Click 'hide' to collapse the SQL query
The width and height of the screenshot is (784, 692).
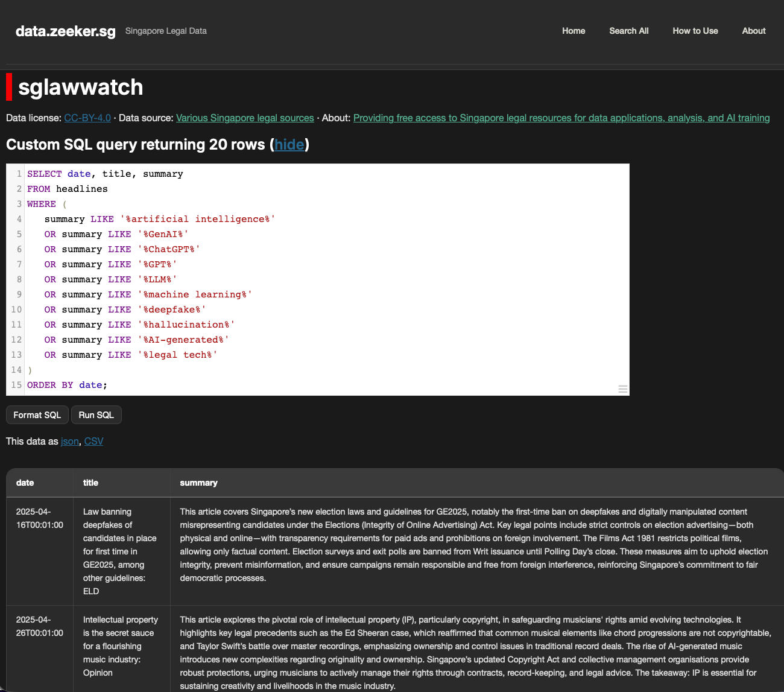click(x=289, y=145)
